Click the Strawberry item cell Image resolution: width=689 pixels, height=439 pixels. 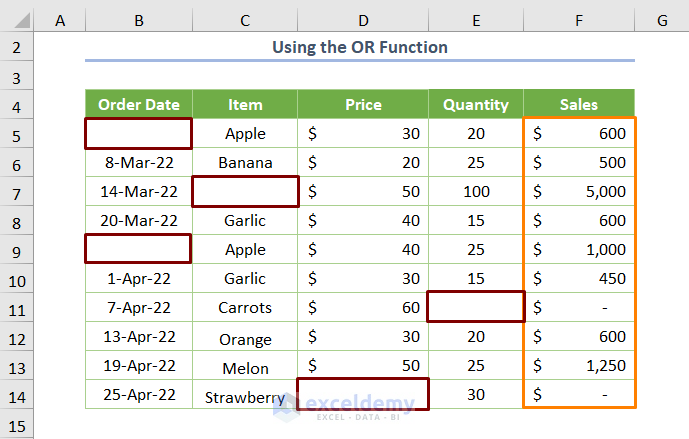(245, 397)
